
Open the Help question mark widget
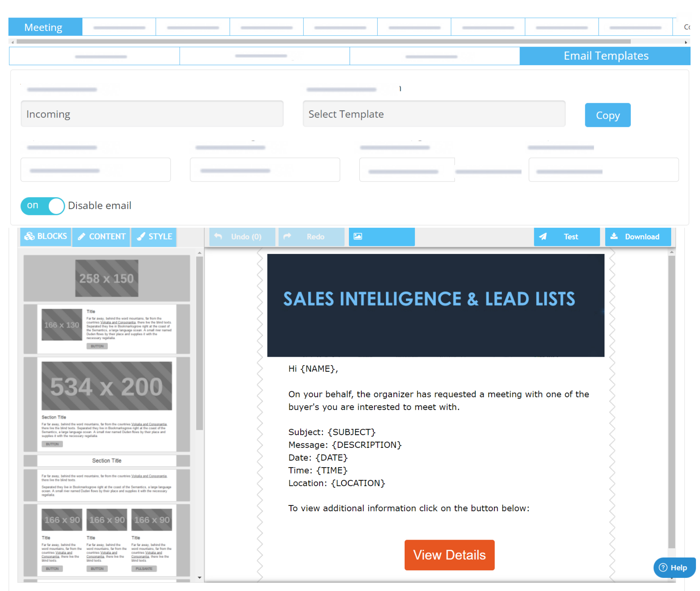(674, 567)
